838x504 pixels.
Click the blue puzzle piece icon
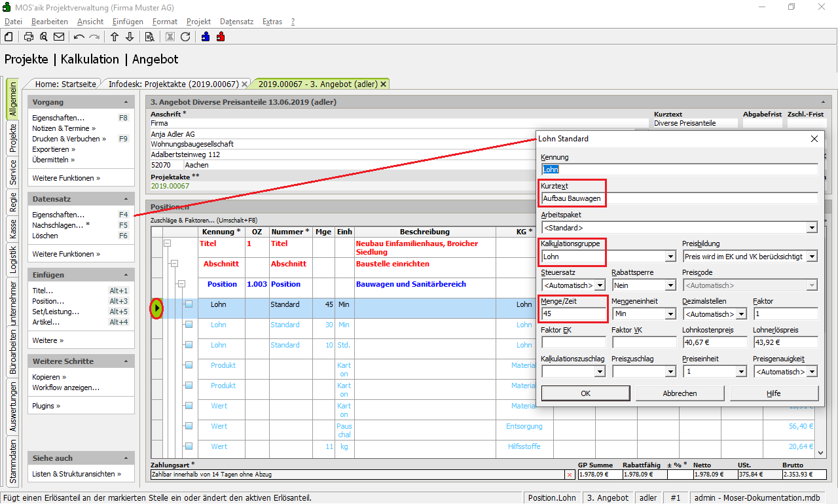point(206,37)
